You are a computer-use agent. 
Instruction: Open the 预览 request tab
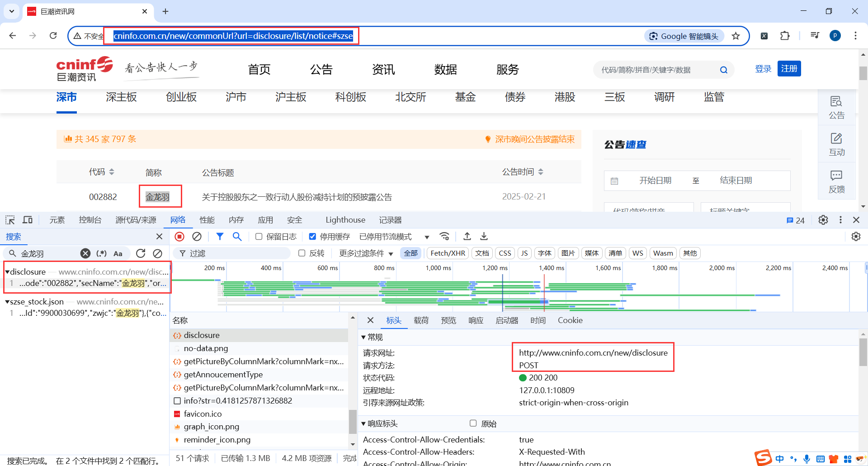pos(448,320)
